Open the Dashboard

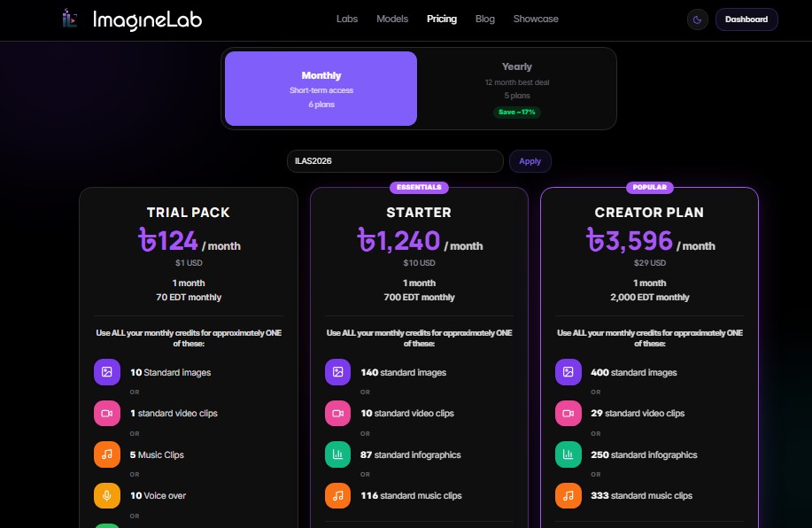pyautogui.click(x=746, y=19)
